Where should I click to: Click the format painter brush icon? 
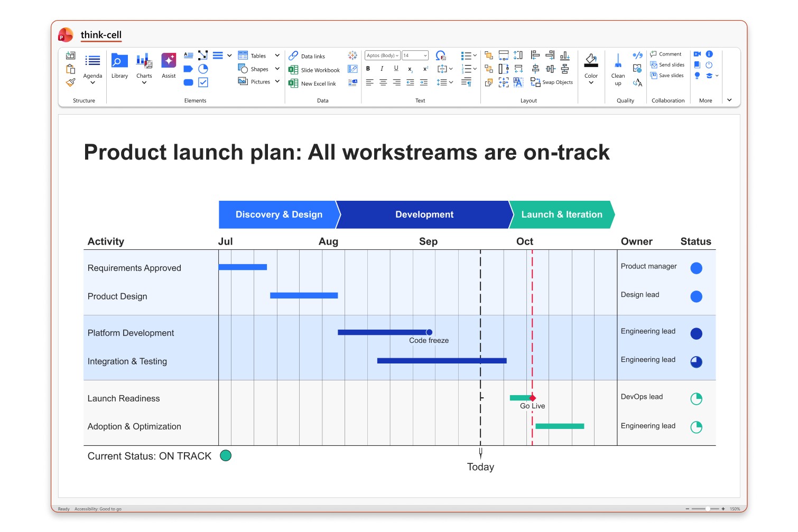70,82
